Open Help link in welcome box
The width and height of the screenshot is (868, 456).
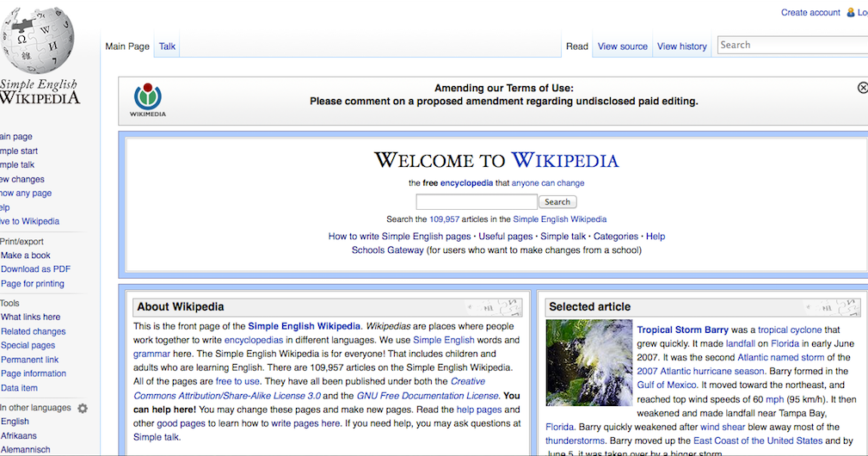click(656, 237)
